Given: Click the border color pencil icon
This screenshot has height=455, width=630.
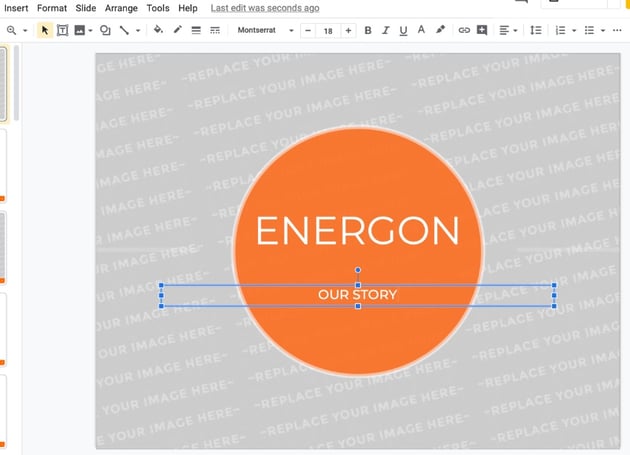Looking at the screenshot, I should (177, 31).
